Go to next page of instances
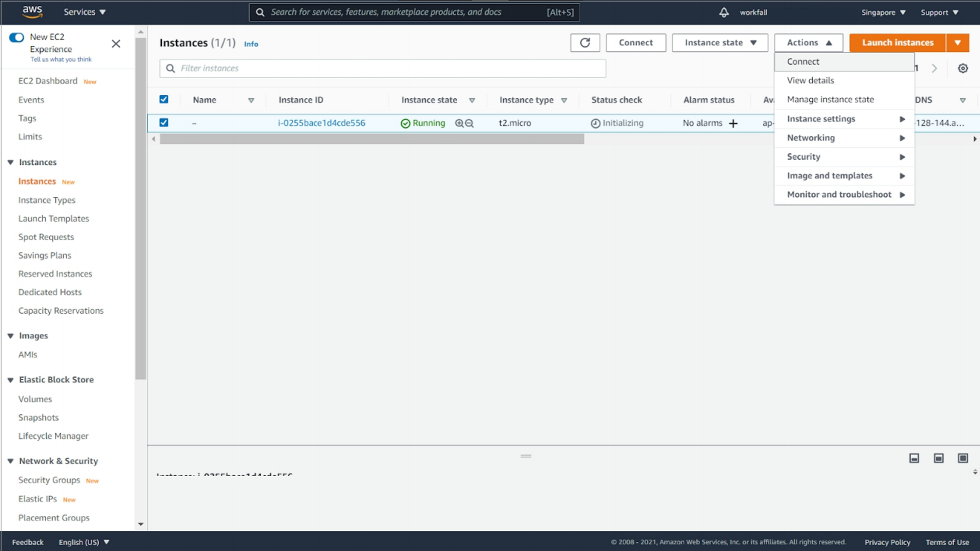The height and width of the screenshot is (551, 980). click(x=935, y=68)
